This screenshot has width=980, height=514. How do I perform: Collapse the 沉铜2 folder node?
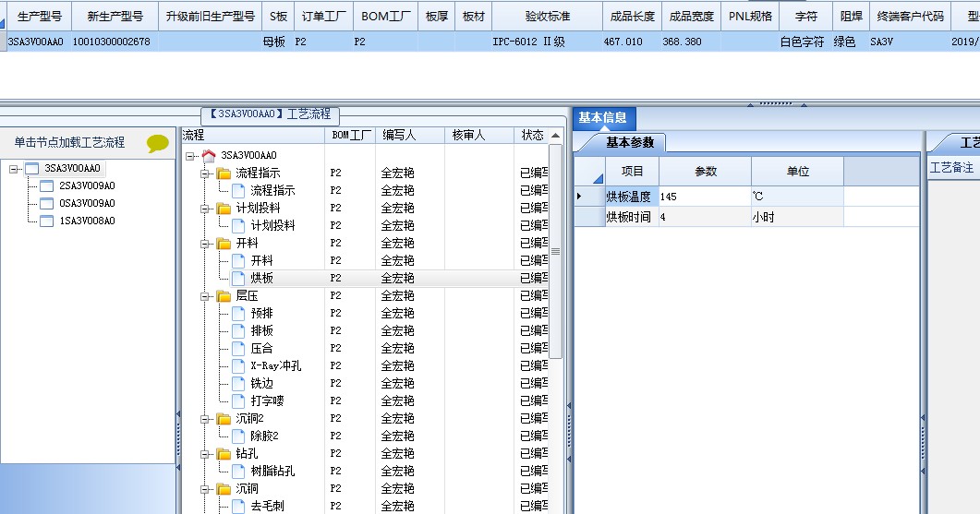(x=204, y=419)
